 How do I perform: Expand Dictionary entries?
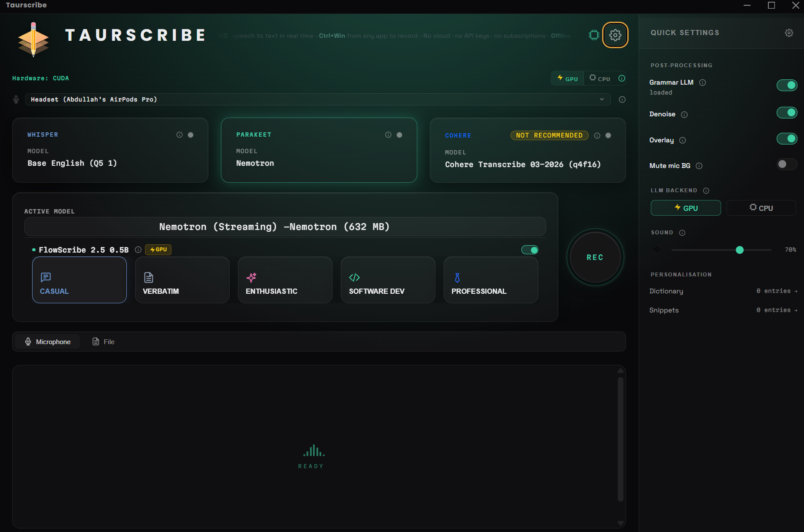(723, 291)
